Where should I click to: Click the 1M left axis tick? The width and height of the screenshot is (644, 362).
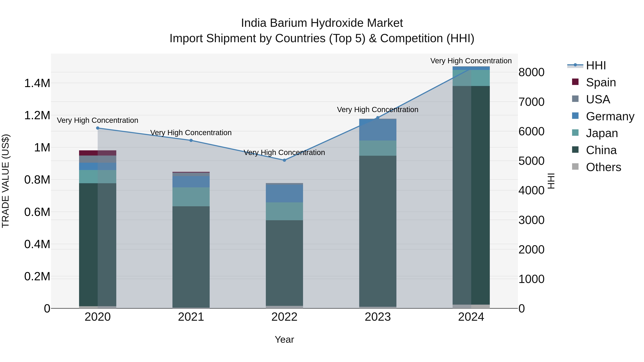click(x=42, y=148)
